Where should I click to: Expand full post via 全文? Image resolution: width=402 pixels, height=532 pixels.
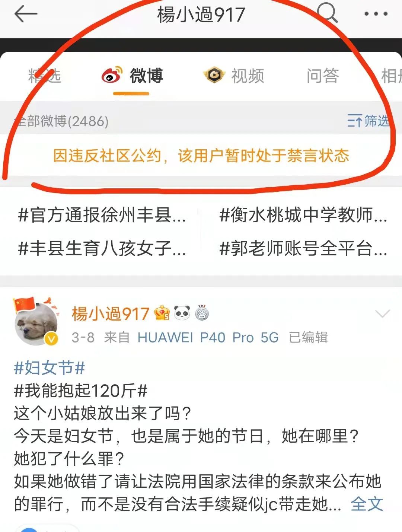(367, 504)
